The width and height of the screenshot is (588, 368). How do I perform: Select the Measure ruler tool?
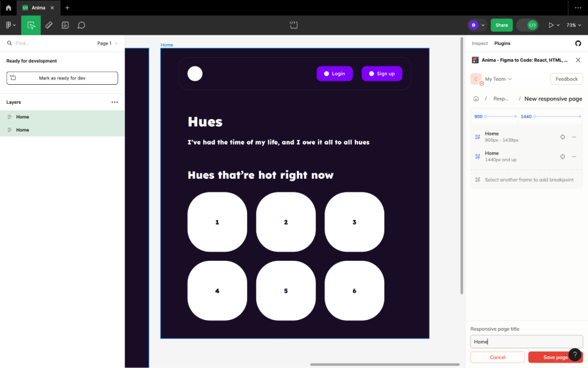click(49, 25)
